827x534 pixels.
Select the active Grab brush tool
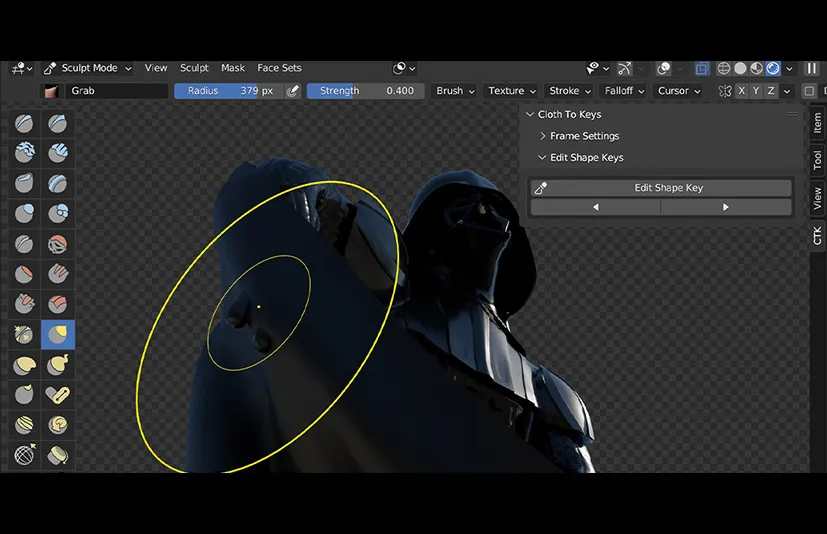(x=57, y=334)
